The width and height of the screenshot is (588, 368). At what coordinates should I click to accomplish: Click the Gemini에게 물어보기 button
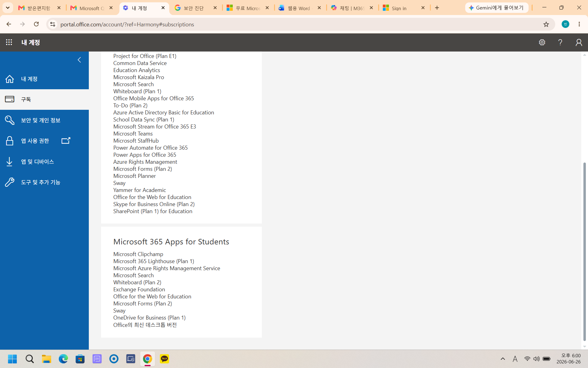click(496, 8)
